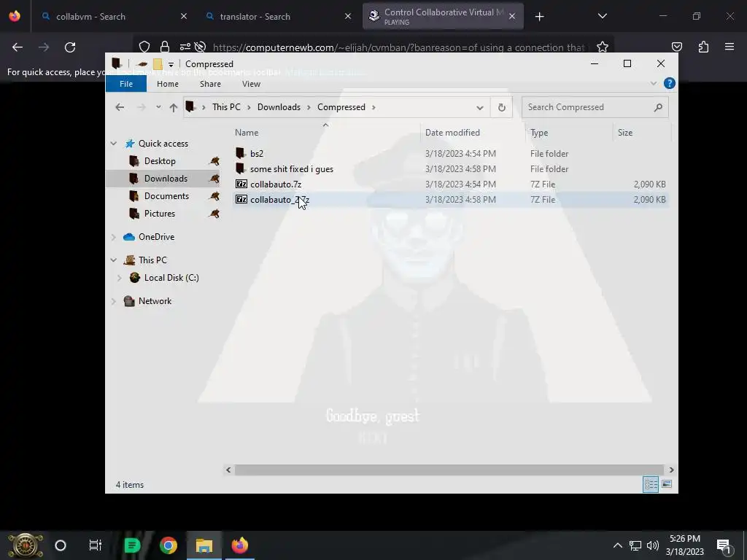Click the tracking protection shield icon
The image size is (747, 560).
pos(144,47)
